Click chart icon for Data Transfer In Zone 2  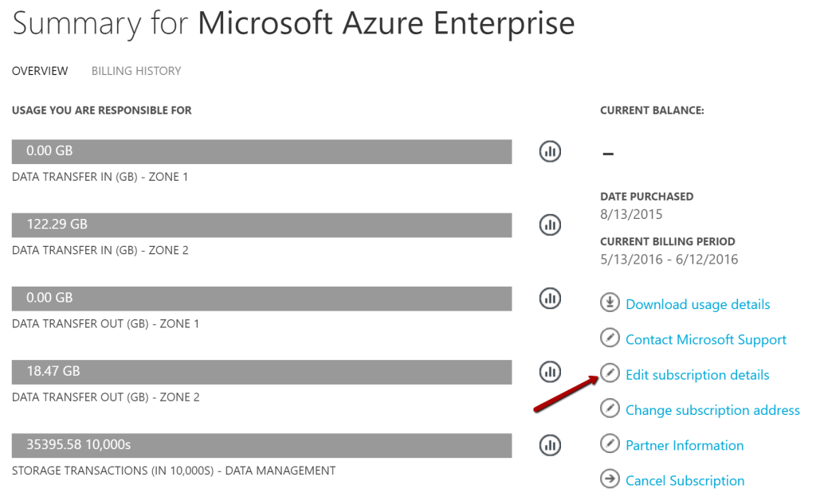point(550,225)
